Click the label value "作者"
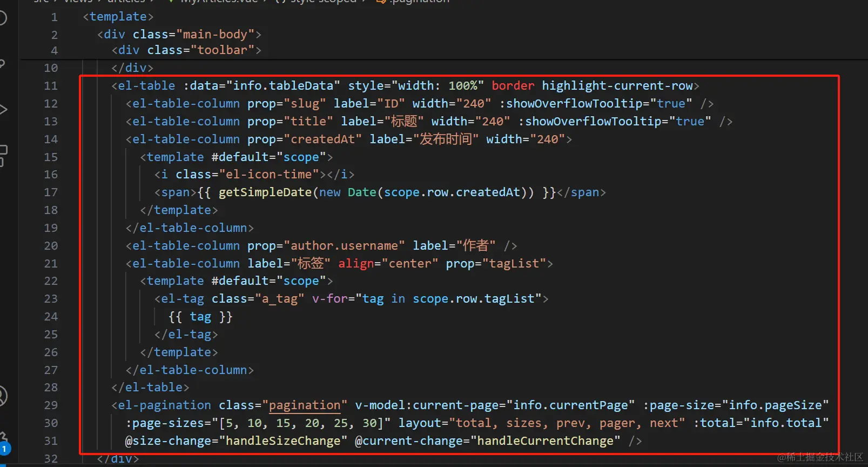Viewport: 868px width, 467px height. [x=476, y=245]
